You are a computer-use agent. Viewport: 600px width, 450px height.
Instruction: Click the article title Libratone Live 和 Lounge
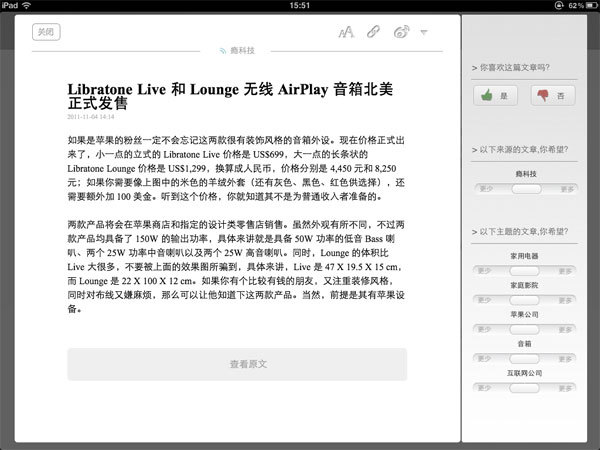(230, 96)
